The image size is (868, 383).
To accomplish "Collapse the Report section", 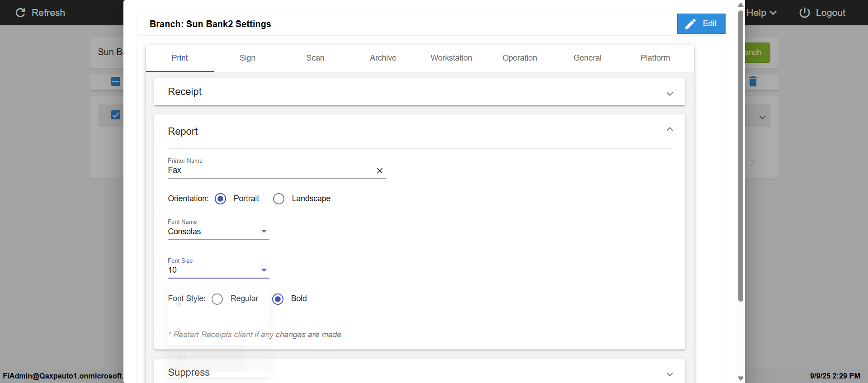I will [670, 129].
